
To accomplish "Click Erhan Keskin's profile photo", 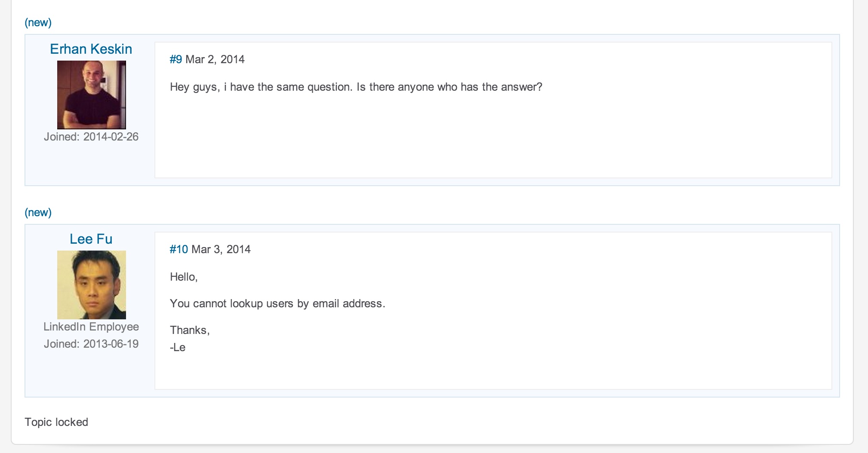I will tap(92, 95).
